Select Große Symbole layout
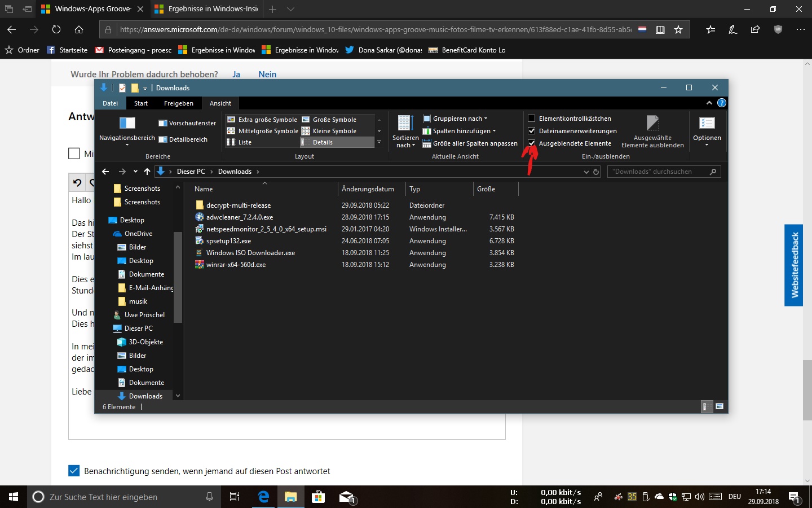The width and height of the screenshot is (812, 508). pos(329,120)
